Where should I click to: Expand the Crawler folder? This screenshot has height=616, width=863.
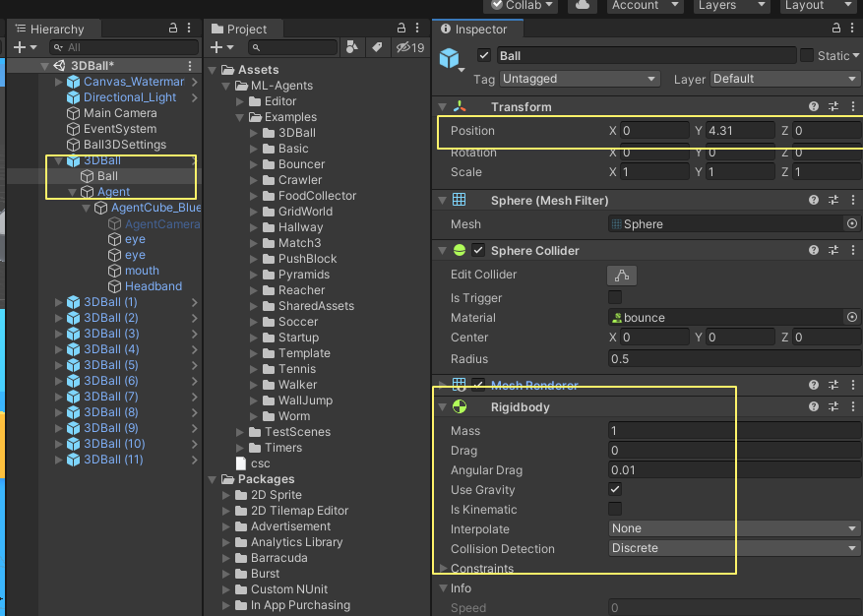(x=254, y=180)
